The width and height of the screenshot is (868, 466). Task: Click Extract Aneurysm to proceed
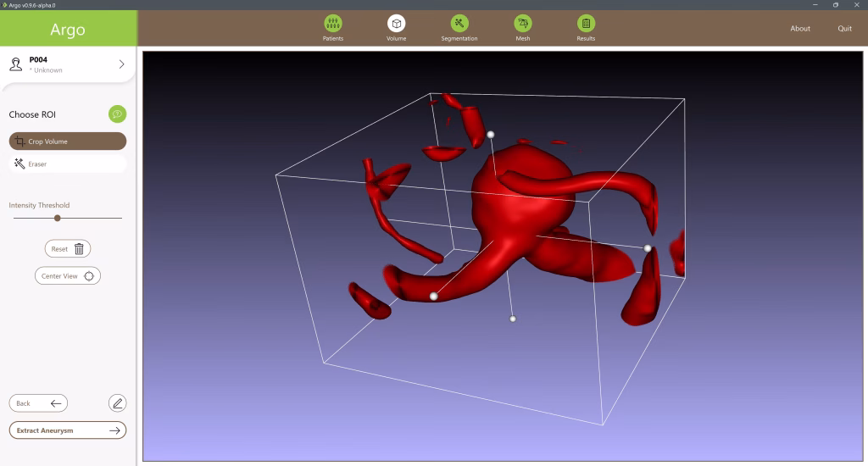[68, 430]
